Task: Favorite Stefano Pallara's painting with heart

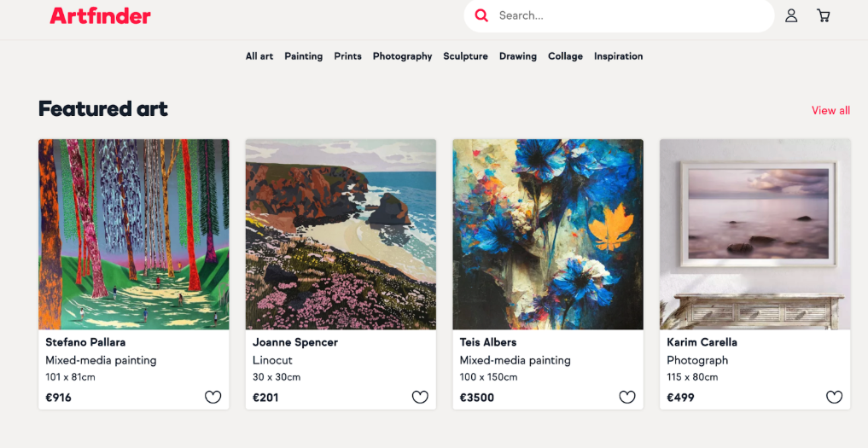Action: [213, 397]
